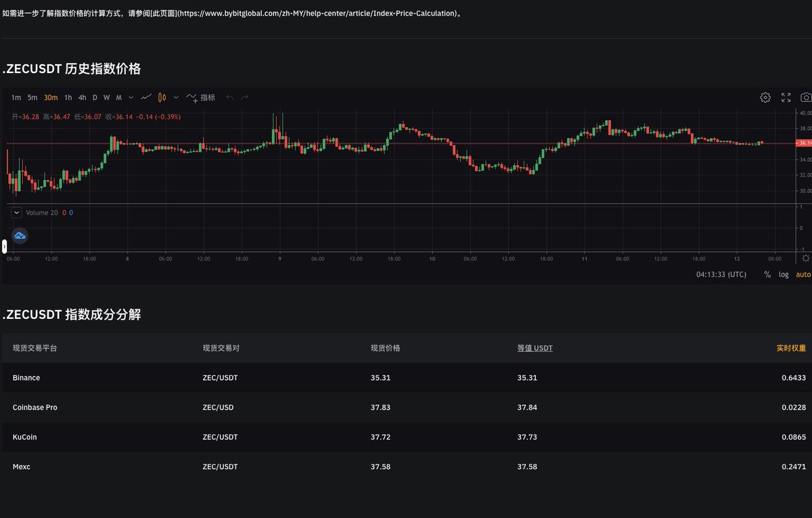The width and height of the screenshot is (812, 518).
Task: Switch price axis to percentage mode
Action: coord(767,275)
